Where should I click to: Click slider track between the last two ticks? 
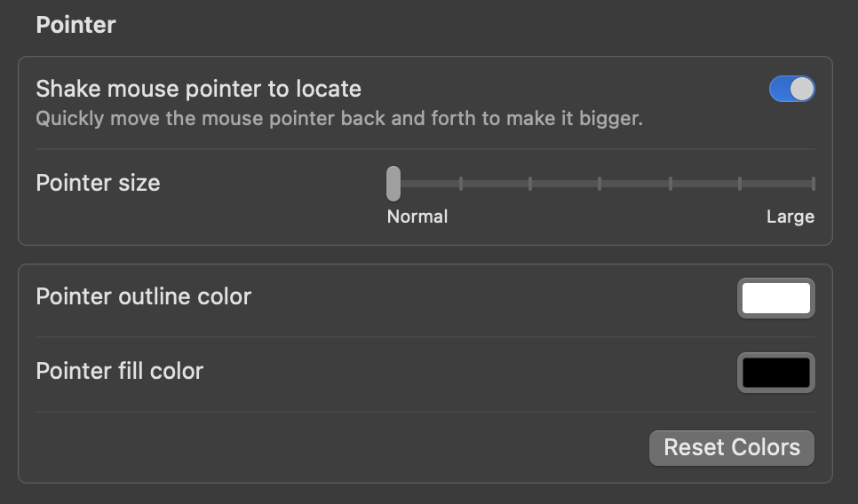[x=776, y=184]
